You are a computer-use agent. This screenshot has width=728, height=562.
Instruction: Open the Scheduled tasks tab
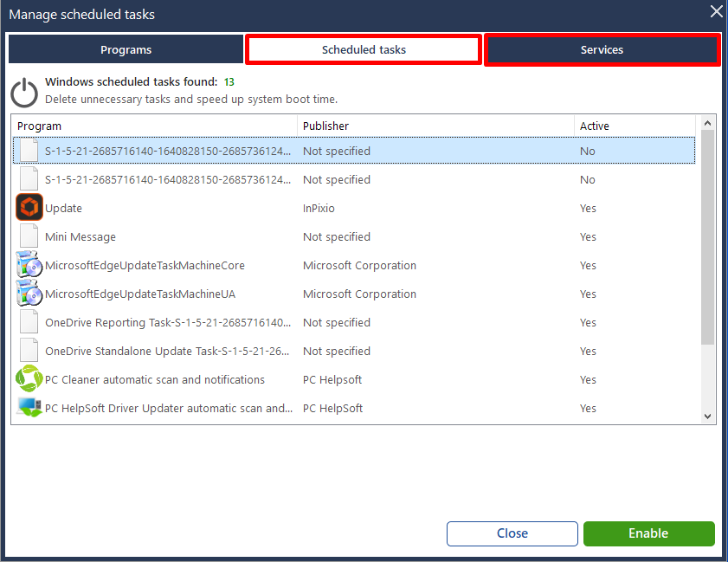tap(364, 49)
